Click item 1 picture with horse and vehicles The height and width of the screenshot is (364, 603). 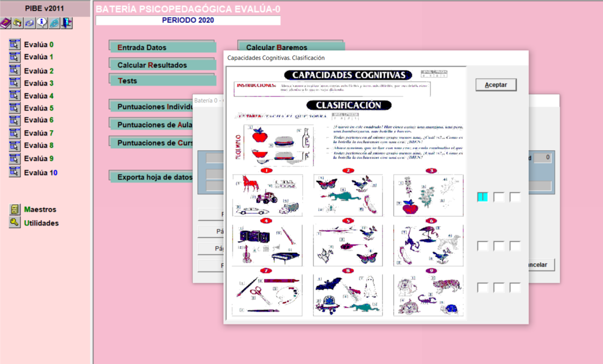(268, 195)
